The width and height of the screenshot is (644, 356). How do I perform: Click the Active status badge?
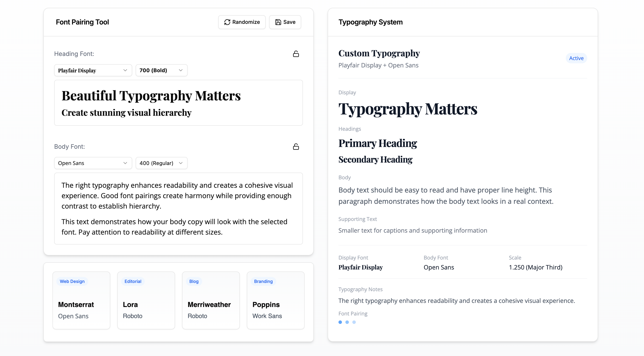(576, 58)
